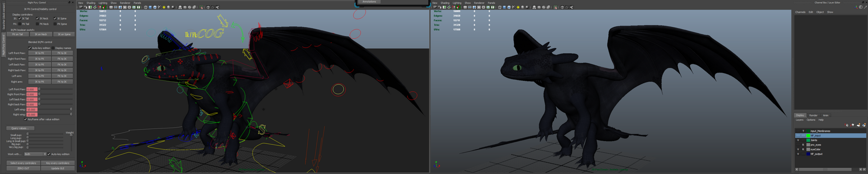Open Renderer menu in rig-controls viewport
Screen dimensions: 868x174
[x=125, y=3]
